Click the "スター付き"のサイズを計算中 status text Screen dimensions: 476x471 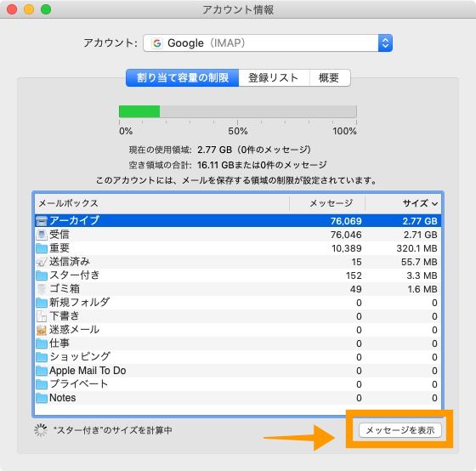coord(112,430)
